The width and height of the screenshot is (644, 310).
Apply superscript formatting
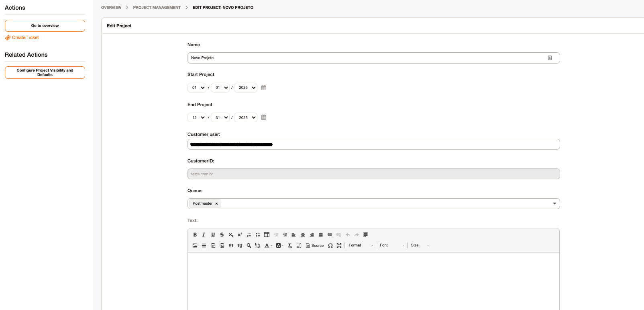[240, 235]
